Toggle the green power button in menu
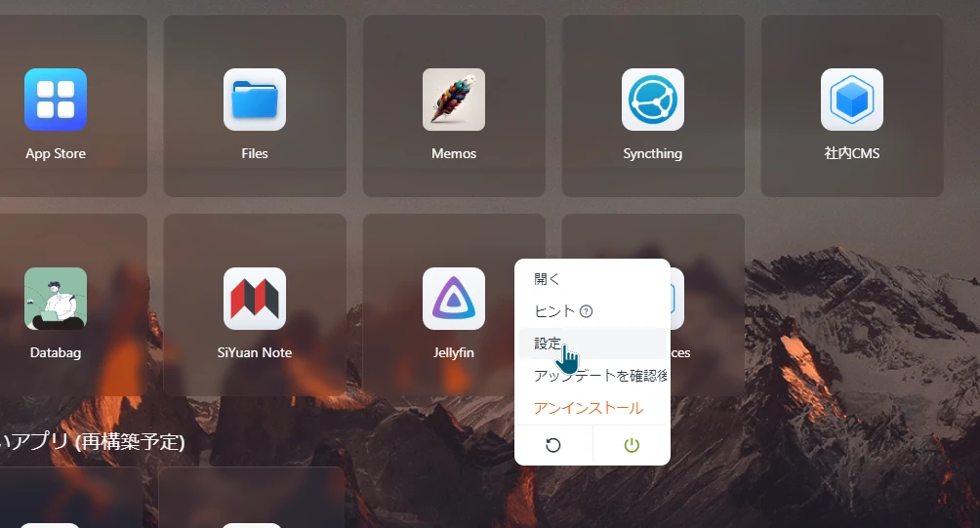 point(632,445)
